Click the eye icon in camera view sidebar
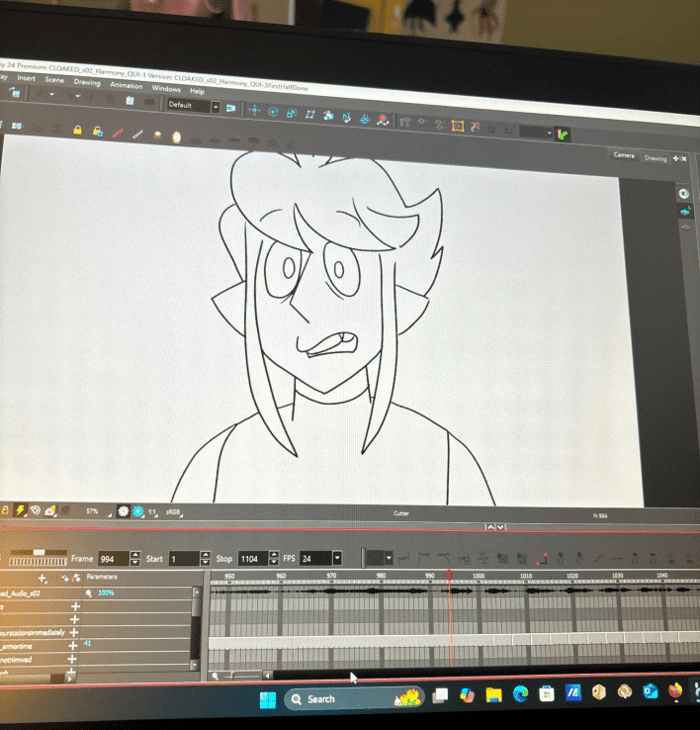The height and width of the screenshot is (730, 700). [683, 195]
